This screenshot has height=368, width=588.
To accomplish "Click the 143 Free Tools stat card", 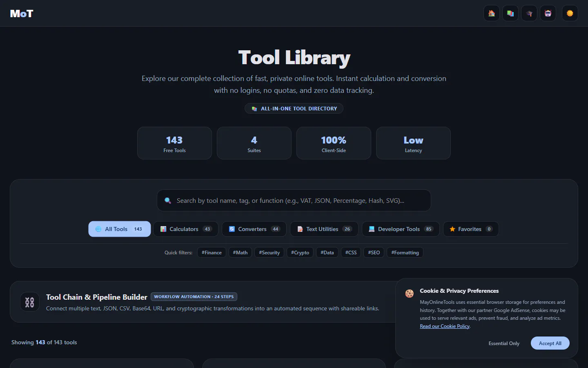I will coord(174,143).
